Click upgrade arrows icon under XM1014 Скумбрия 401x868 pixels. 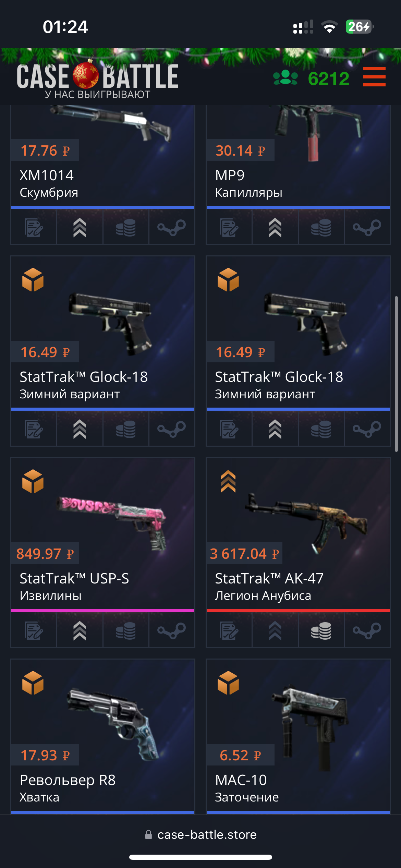pyautogui.click(x=80, y=228)
